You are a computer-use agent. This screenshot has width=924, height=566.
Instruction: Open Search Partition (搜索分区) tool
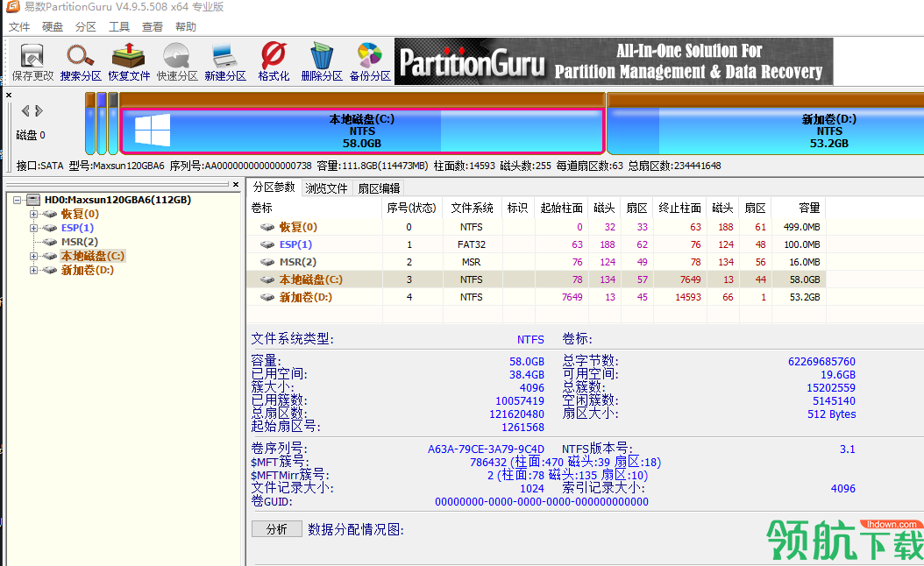tap(81, 62)
